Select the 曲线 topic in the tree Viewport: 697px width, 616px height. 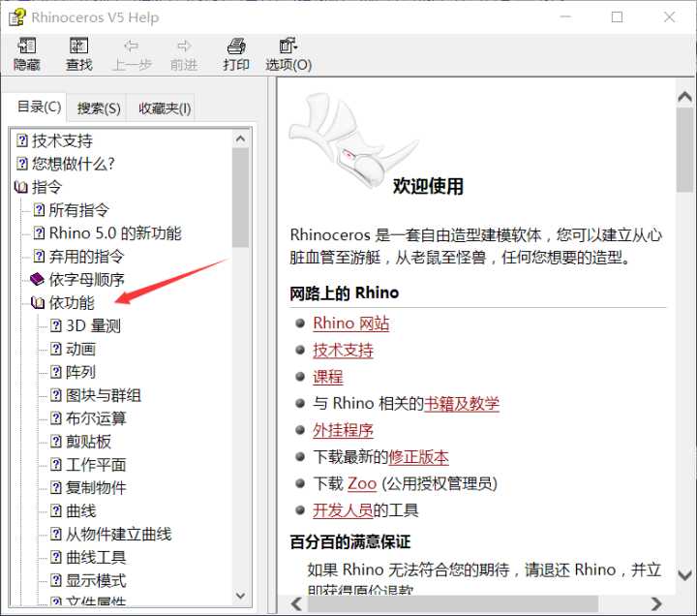[x=81, y=510]
